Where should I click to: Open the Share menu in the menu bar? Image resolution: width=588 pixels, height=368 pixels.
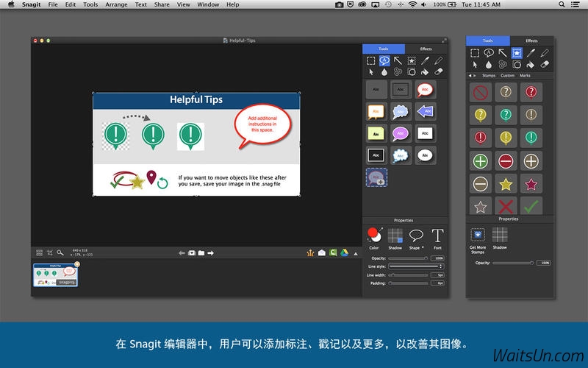point(162,4)
